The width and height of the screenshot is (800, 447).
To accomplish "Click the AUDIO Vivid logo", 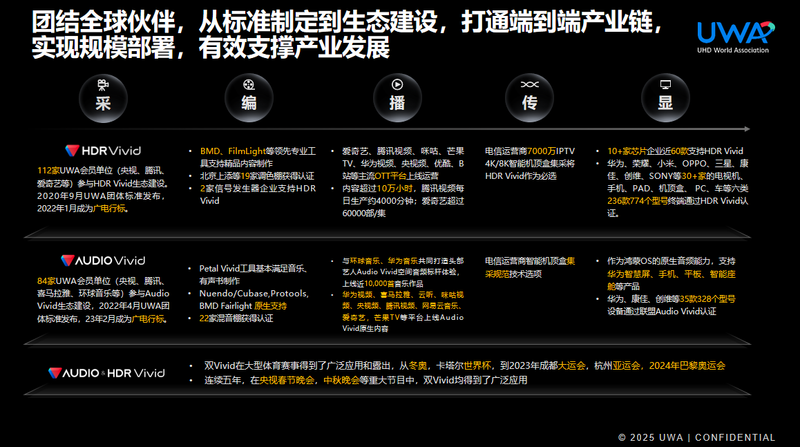I will (103, 261).
